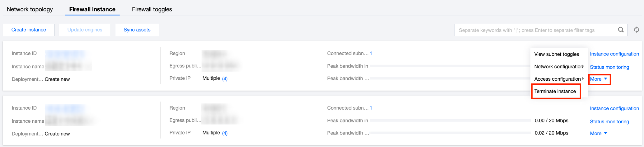
Task: Select the Firewall instance tab
Action: (x=92, y=9)
